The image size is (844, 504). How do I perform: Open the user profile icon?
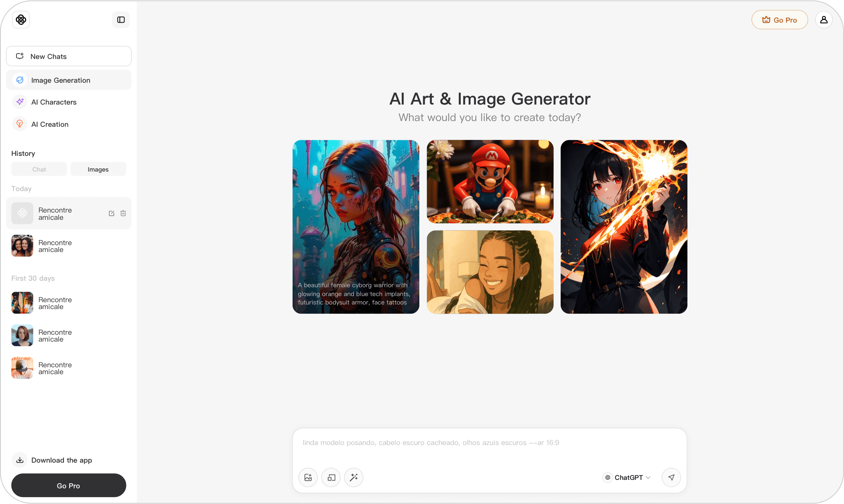coord(824,20)
